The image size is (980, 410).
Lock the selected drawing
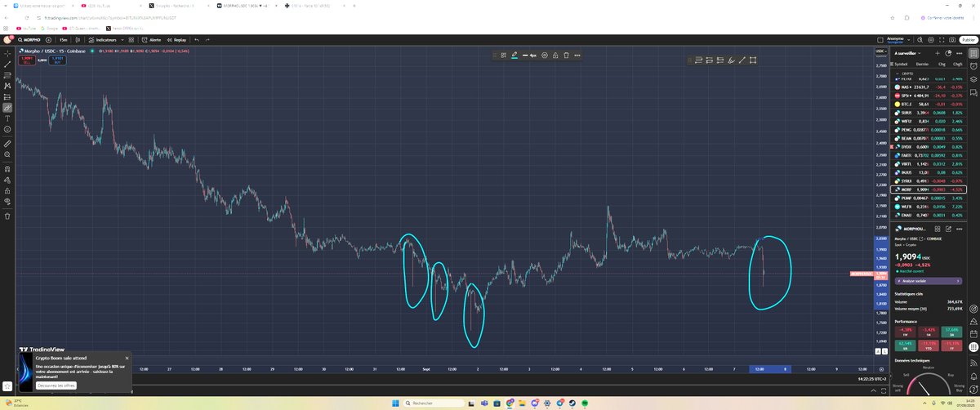point(555,56)
